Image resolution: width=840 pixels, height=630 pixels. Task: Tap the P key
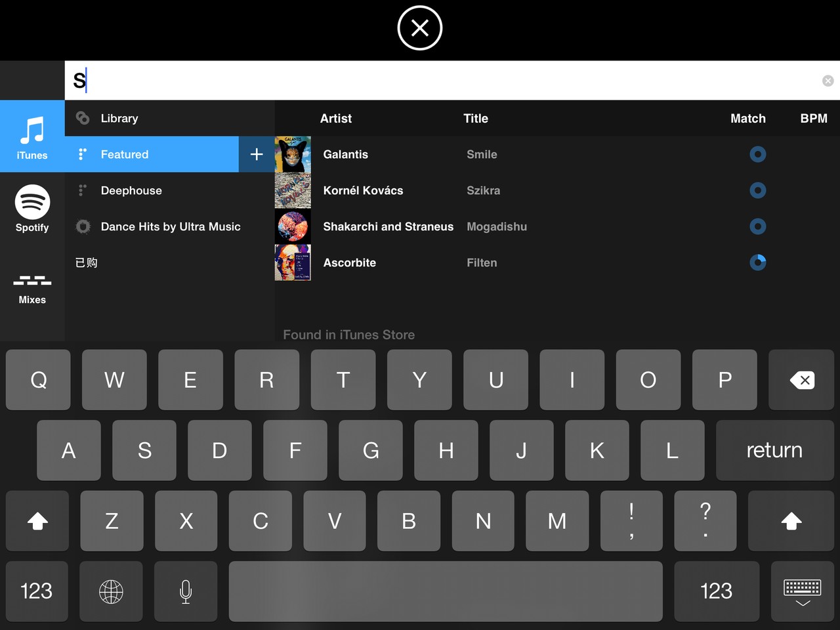[x=724, y=380]
